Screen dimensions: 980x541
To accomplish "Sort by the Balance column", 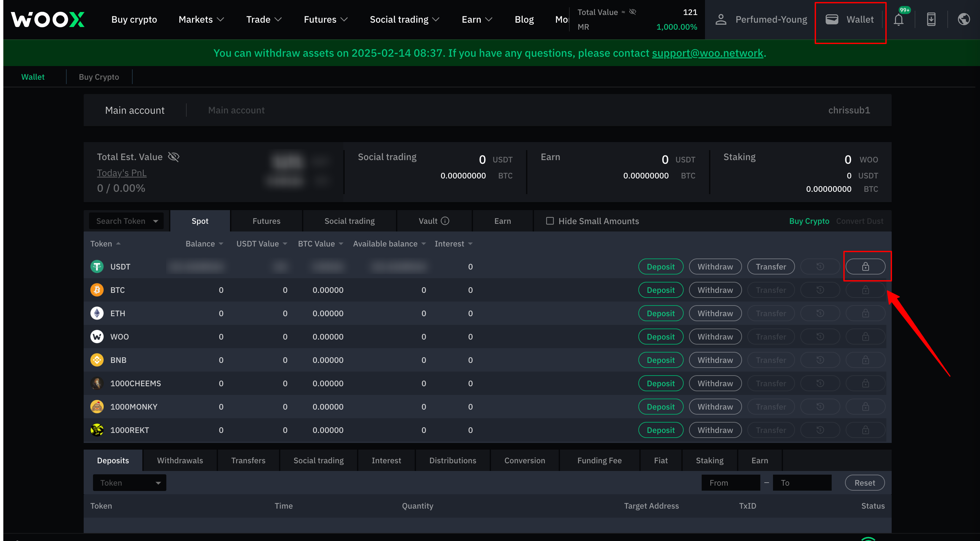I will [204, 244].
